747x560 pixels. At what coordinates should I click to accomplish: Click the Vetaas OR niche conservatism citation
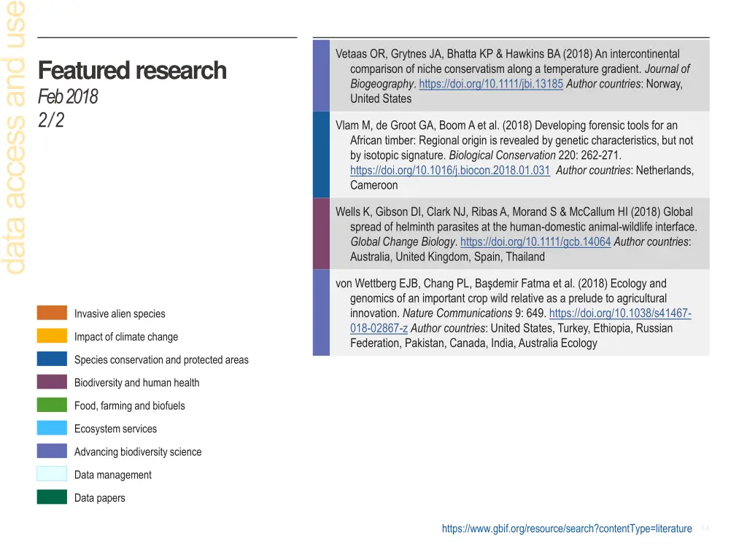click(519, 76)
